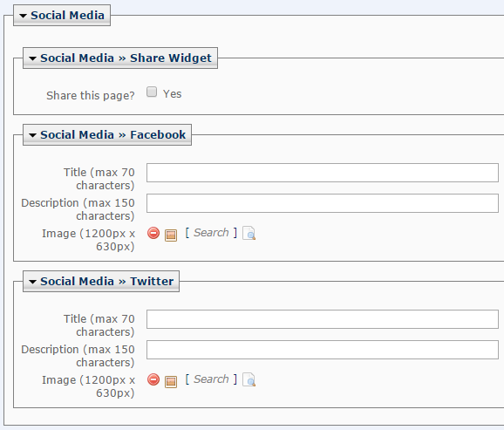The image size is (504, 430).
Task: Click the Twitter Description input field
Action: [x=323, y=350]
